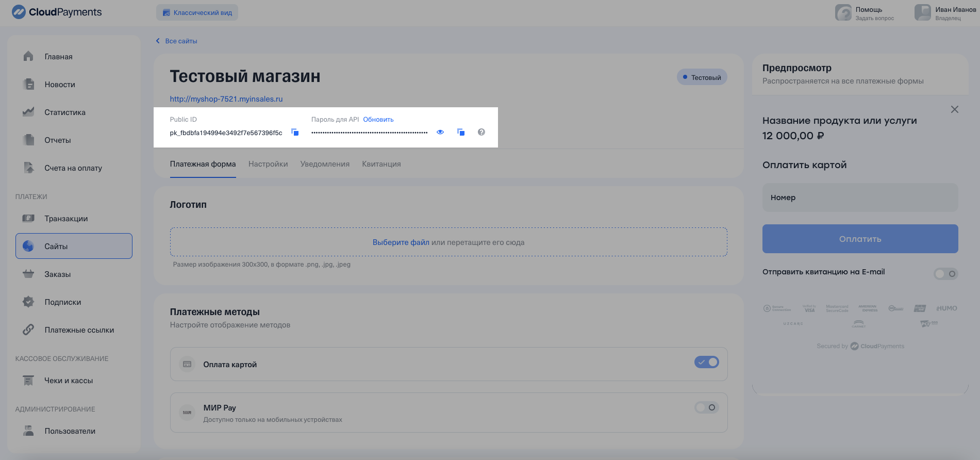
Task: Click the Обновить API password link
Action: coord(378,120)
